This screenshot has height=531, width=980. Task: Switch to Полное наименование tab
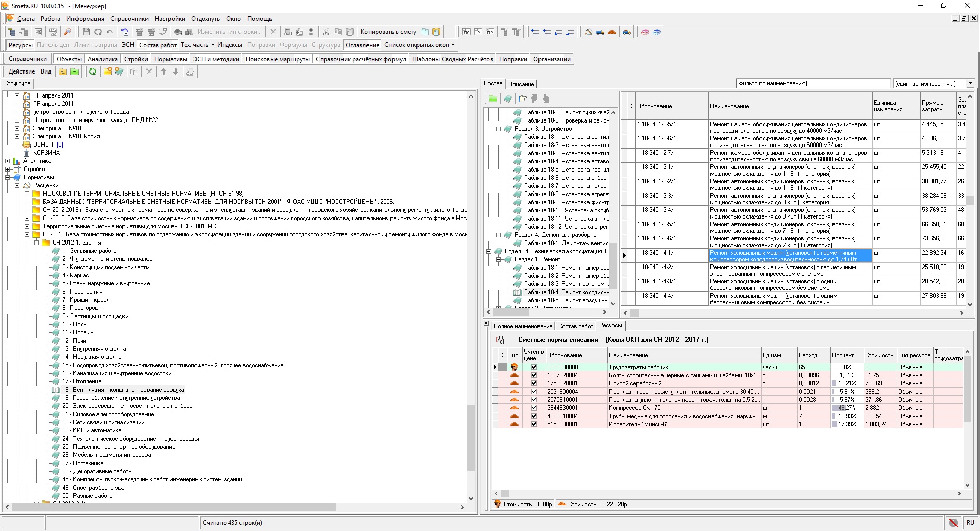[523, 326]
